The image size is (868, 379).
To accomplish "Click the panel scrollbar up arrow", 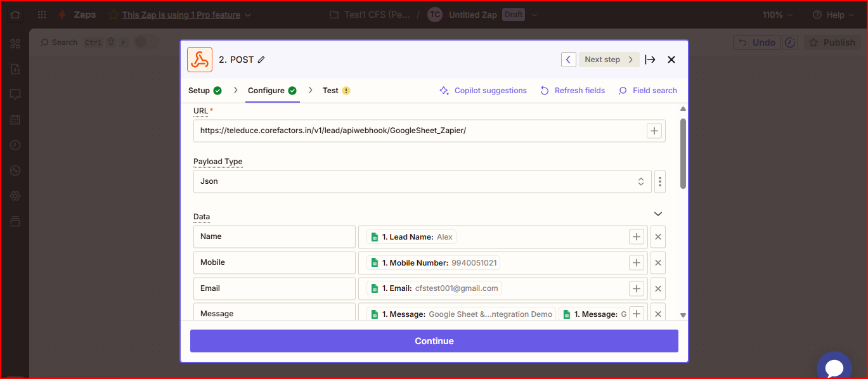I will click(683, 108).
